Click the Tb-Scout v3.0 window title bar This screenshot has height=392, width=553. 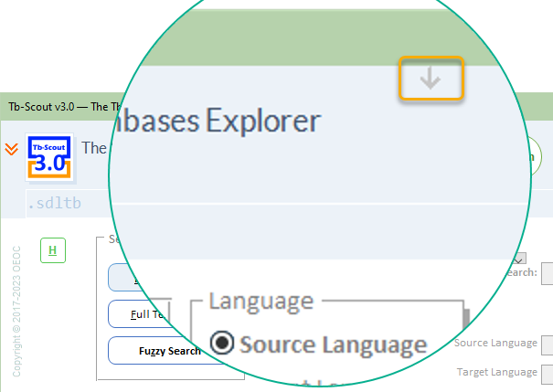pos(55,106)
